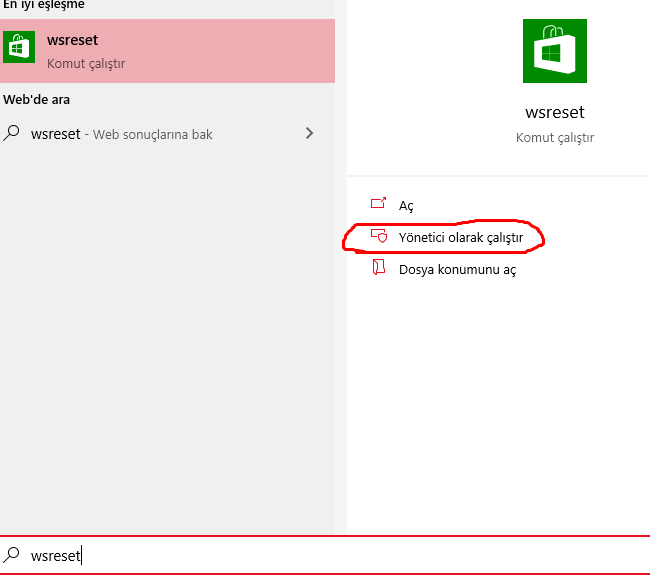Click magnifier icon beside web search suggestion

tap(12, 133)
